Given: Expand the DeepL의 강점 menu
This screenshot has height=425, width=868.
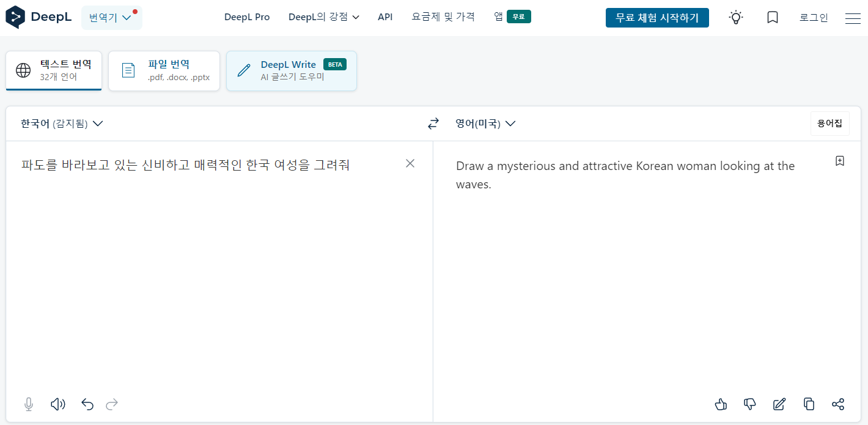Looking at the screenshot, I should [x=324, y=17].
